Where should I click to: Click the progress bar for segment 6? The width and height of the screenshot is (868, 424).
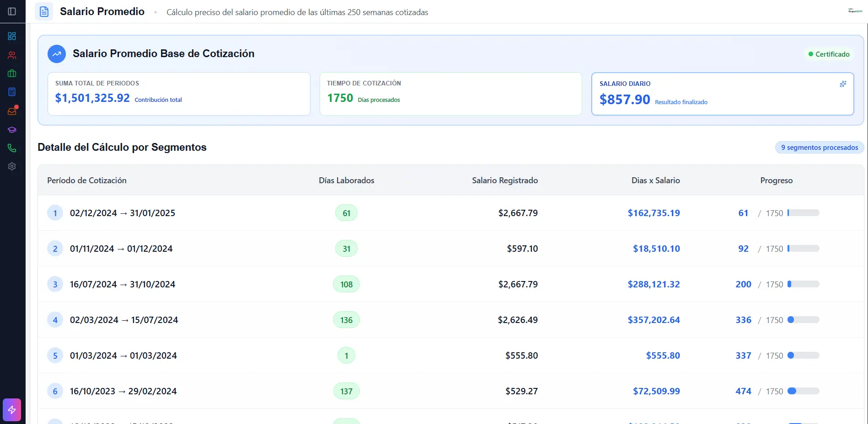pyautogui.click(x=803, y=391)
